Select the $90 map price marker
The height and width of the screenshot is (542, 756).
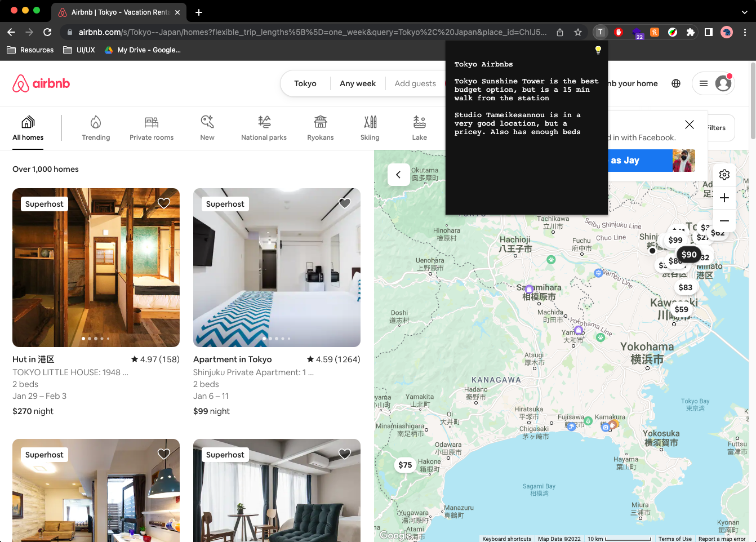[689, 255]
